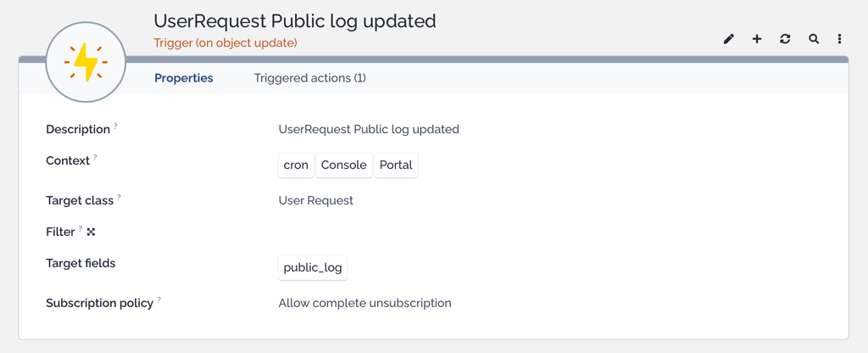868x353 pixels.
Task: Click the Portal context tag
Action: point(396,165)
